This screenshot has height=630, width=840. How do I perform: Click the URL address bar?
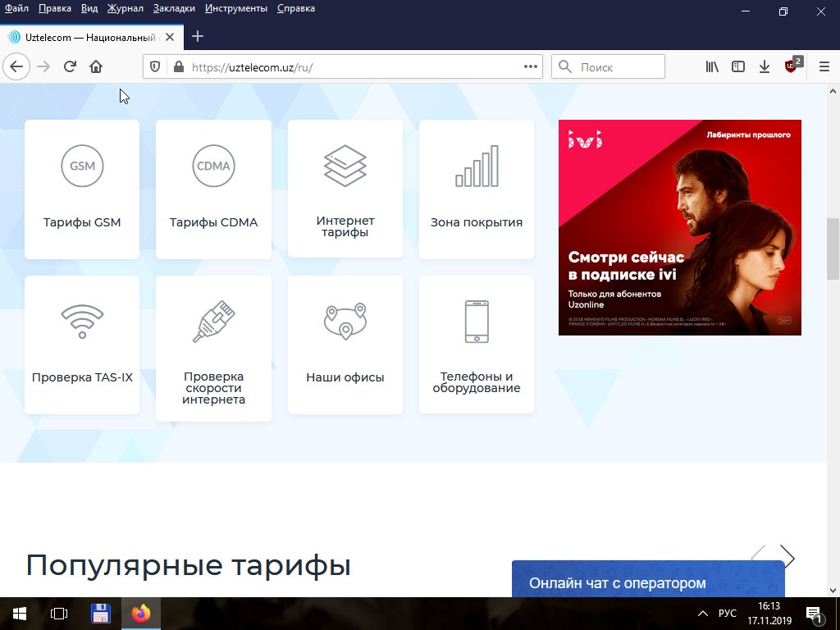[343, 67]
